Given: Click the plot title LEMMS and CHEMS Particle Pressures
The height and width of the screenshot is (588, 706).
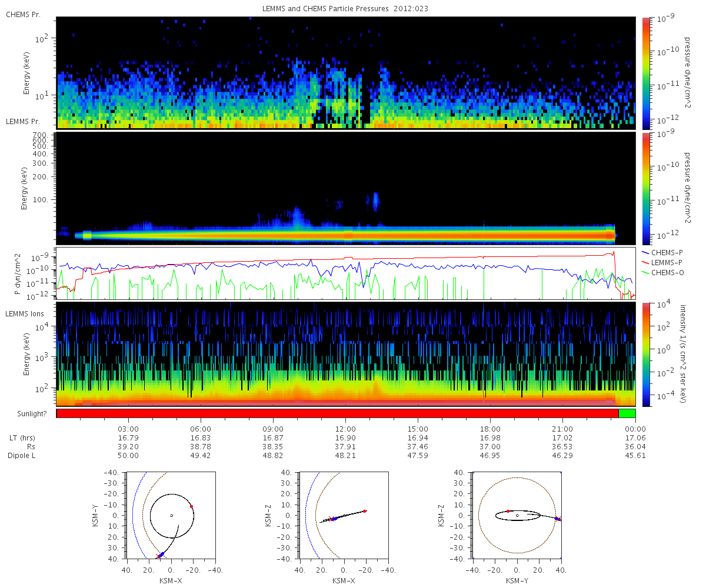Looking at the screenshot, I should 346,8.
